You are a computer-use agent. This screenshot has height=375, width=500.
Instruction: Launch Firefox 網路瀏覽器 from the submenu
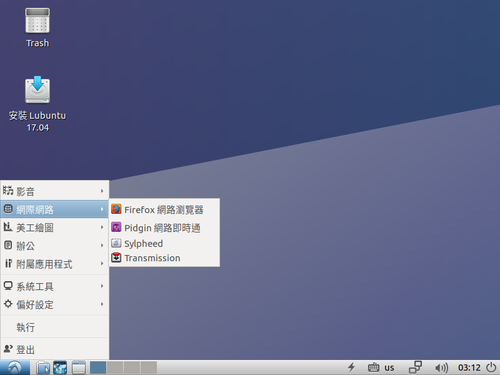pos(164,210)
